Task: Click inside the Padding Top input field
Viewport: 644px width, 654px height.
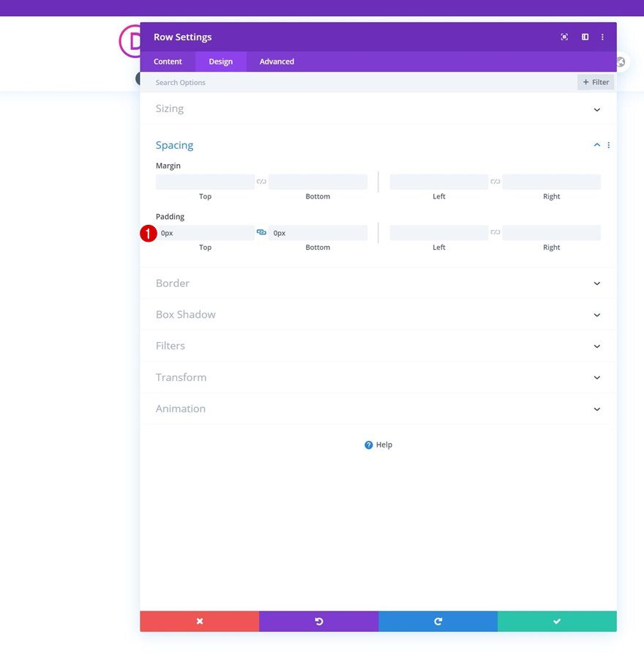Action: click(205, 232)
